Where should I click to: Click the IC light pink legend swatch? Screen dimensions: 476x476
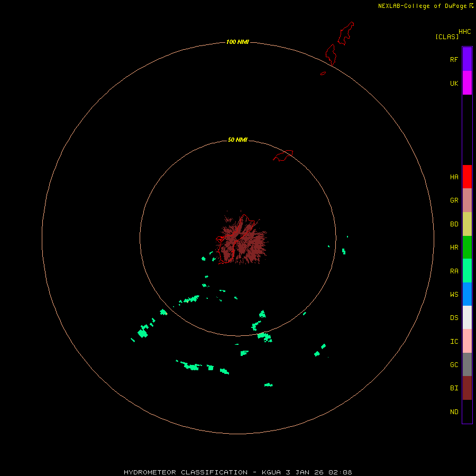pos(467,341)
